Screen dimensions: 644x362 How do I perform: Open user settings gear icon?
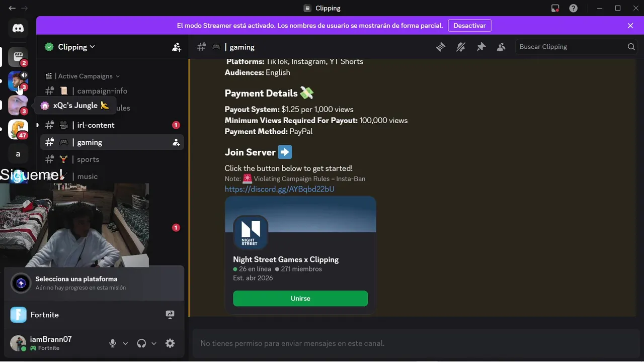pos(170,343)
